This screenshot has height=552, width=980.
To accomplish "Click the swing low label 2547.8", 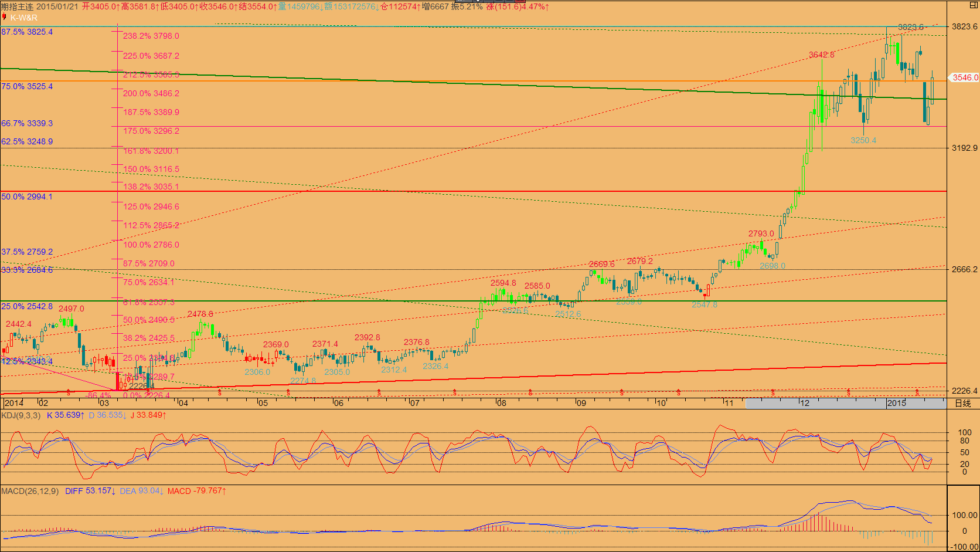I will coord(705,304).
